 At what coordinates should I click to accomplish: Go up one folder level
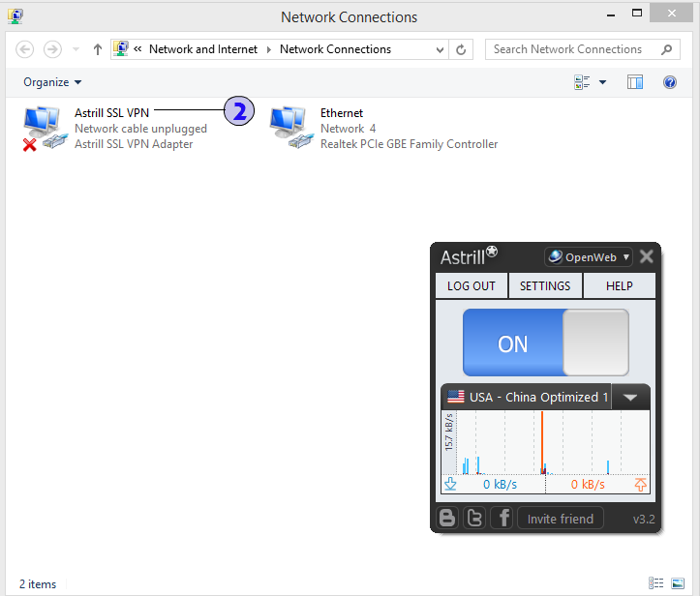pos(98,49)
